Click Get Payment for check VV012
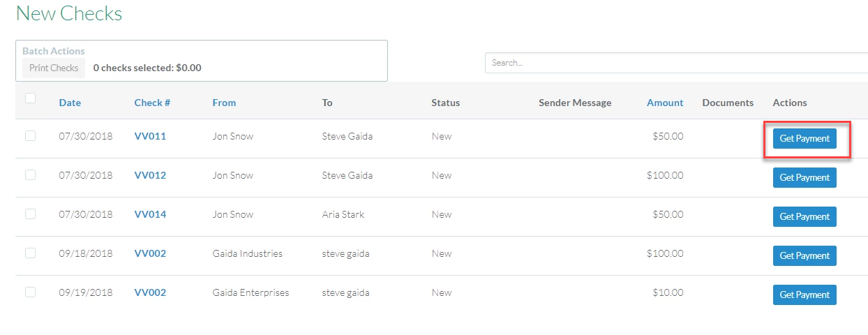 pyautogui.click(x=805, y=177)
